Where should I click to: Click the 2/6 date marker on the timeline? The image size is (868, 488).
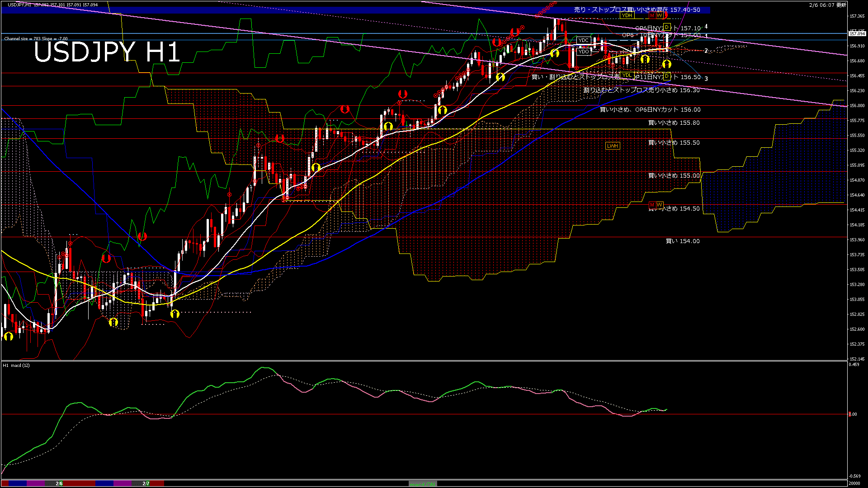[x=59, y=483]
